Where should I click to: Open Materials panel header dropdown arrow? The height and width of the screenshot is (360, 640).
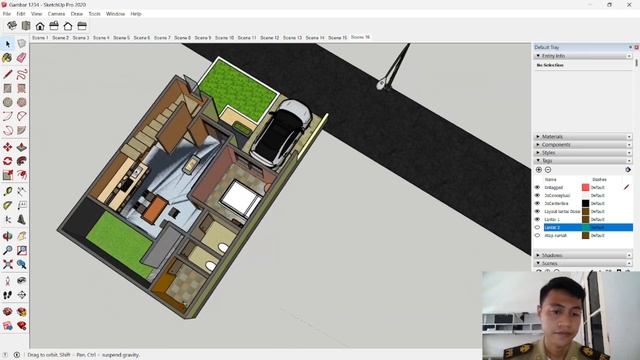point(629,137)
